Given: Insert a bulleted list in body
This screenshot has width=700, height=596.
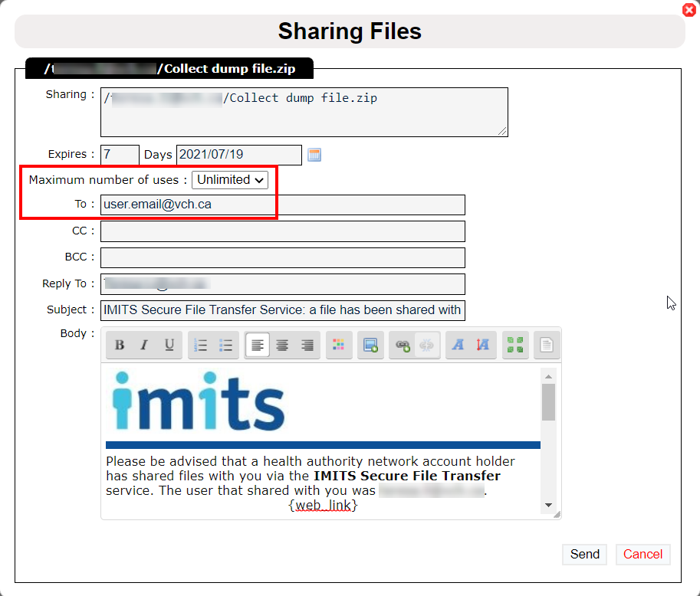Looking at the screenshot, I should coord(225,345).
